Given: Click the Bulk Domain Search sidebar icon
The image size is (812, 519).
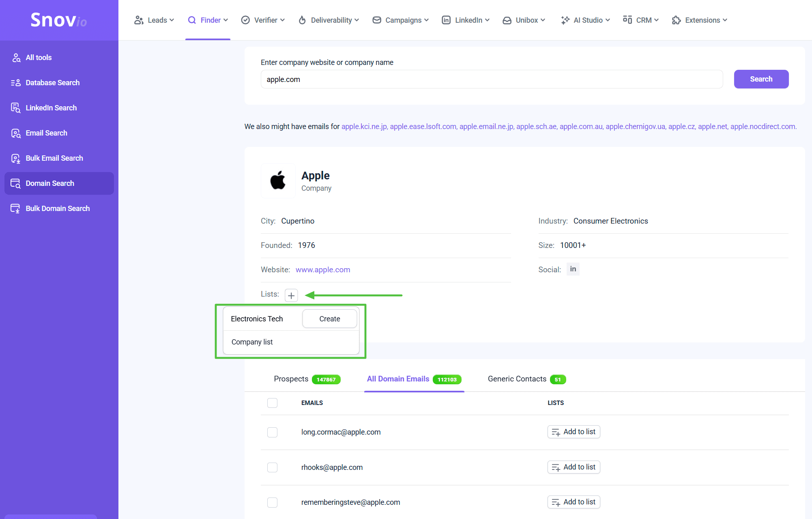Looking at the screenshot, I should coord(15,209).
